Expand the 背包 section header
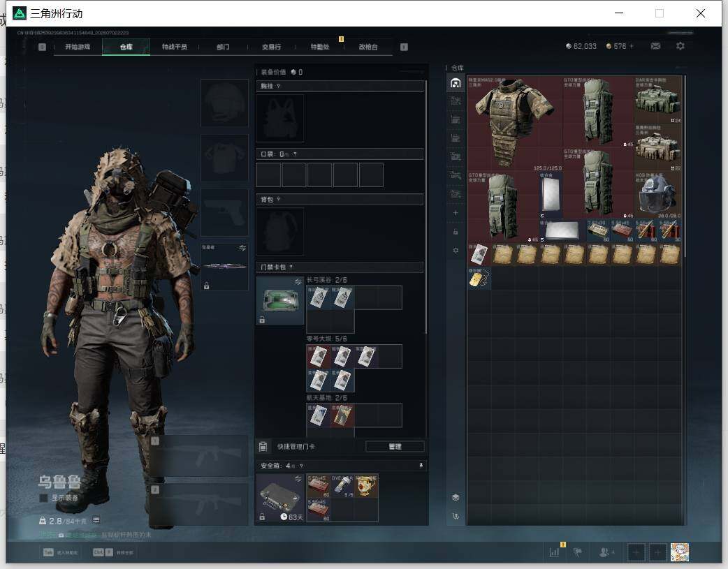Viewport: 728px width, 569px height. (x=340, y=200)
